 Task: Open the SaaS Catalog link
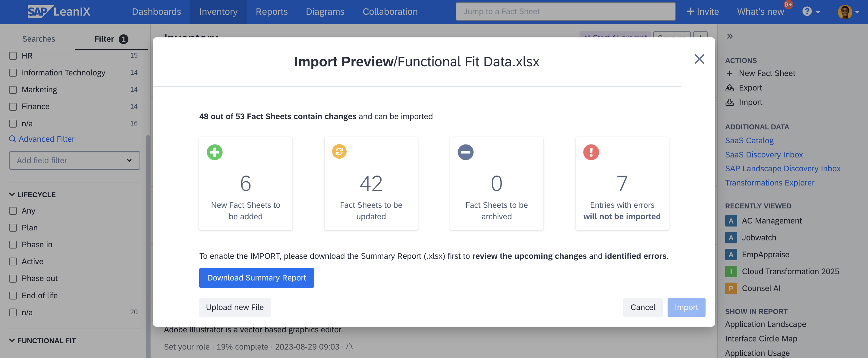tap(749, 140)
